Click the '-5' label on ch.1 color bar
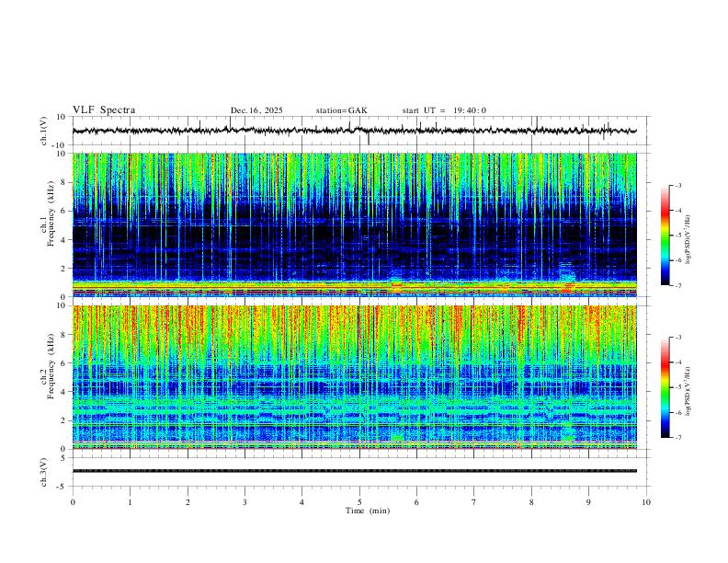728x563 pixels. [677, 236]
